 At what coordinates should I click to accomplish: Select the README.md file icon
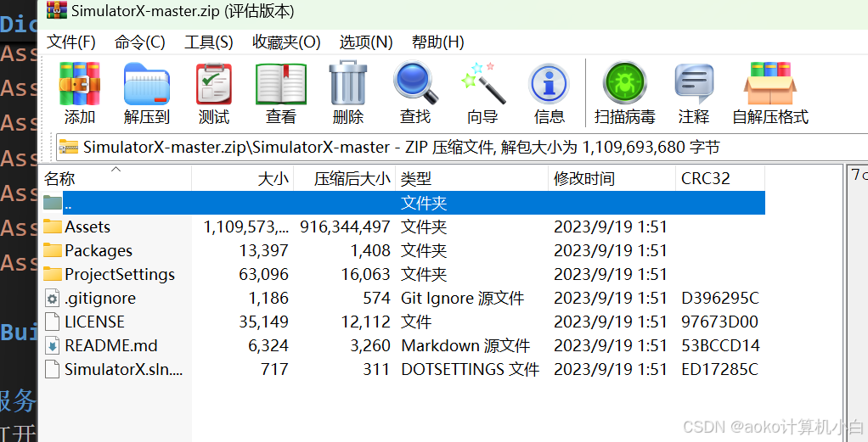tap(52, 346)
